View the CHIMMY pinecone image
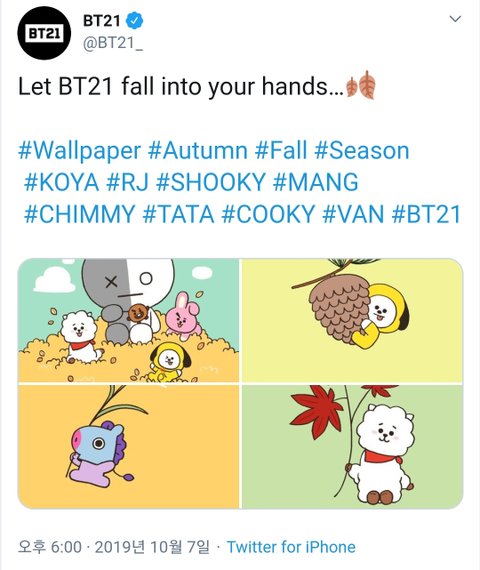The image size is (480, 570). tap(352, 320)
